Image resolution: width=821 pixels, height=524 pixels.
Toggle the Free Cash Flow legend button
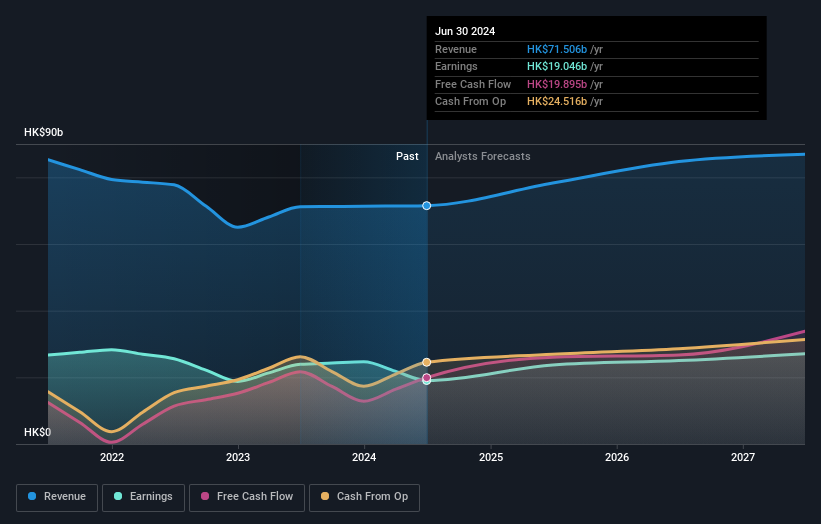coord(247,497)
